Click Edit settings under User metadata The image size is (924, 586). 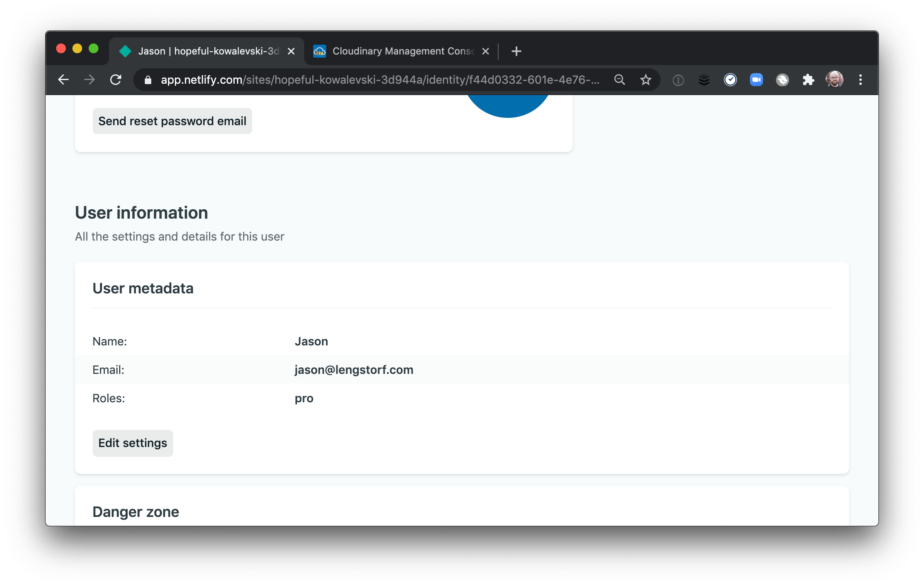click(x=133, y=443)
